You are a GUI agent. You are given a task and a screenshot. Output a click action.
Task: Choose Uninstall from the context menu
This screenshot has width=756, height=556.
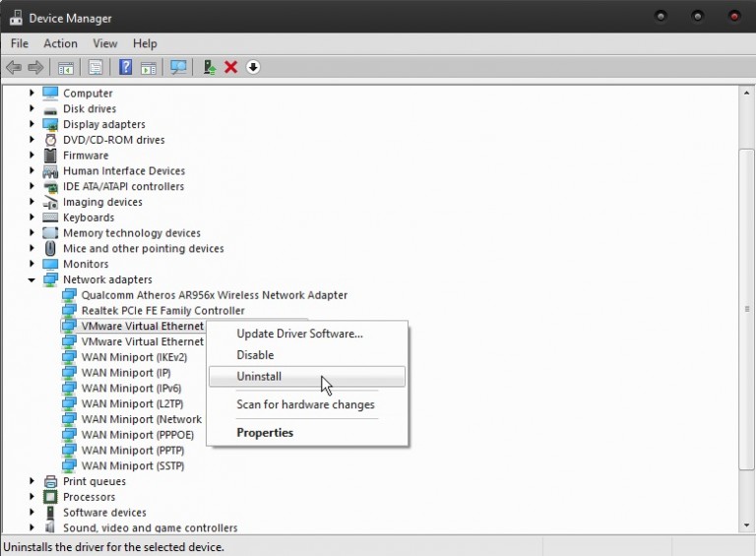pos(259,377)
